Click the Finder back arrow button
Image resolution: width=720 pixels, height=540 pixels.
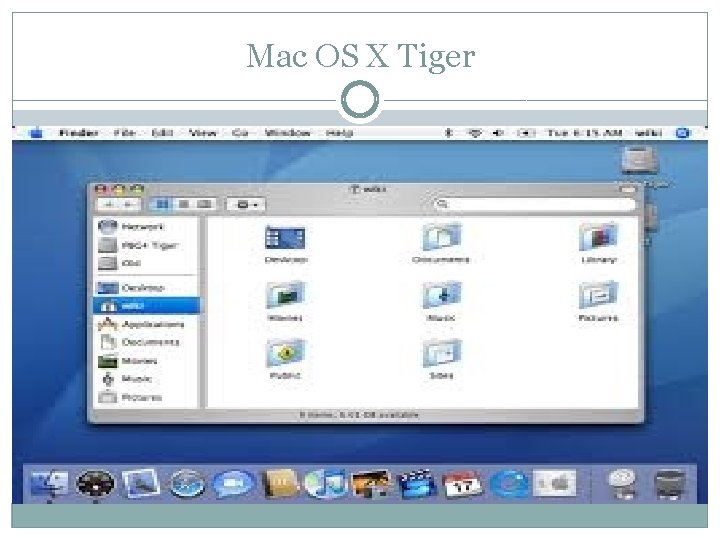pyautogui.click(x=109, y=204)
